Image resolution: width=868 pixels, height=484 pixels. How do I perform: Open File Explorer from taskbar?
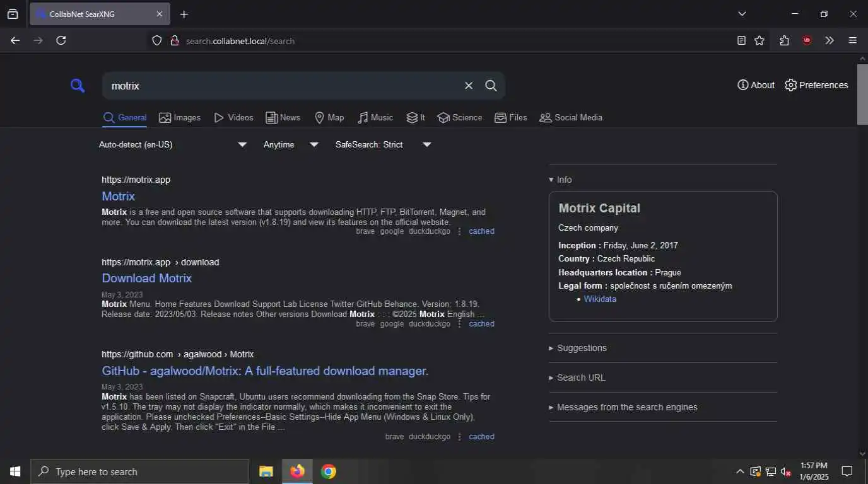[x=266, y=471]
